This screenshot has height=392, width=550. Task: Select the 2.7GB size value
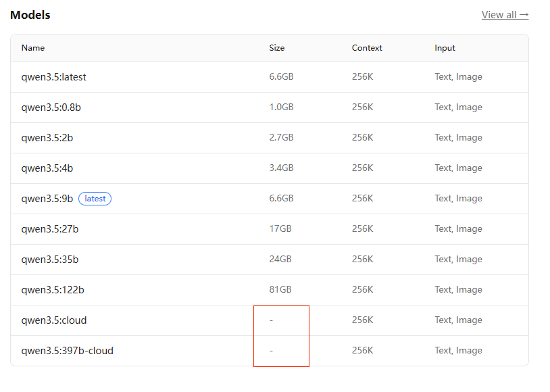tap(281, 137)
